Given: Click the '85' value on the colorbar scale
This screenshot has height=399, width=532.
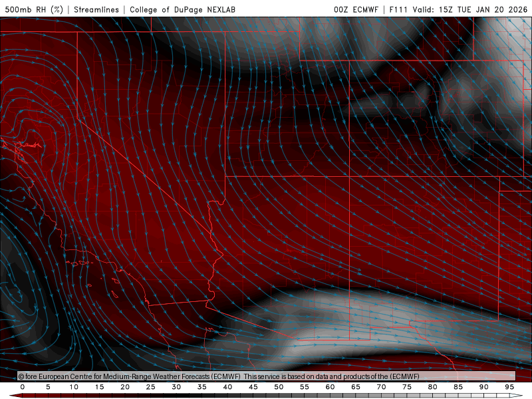Looking at the screenshot, I should (x=458, y=387).
